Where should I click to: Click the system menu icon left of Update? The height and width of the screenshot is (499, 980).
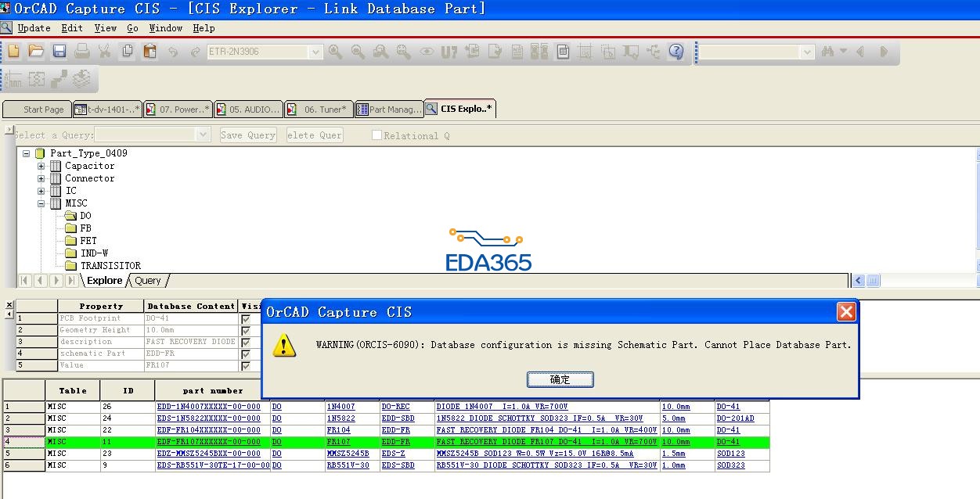6,27
